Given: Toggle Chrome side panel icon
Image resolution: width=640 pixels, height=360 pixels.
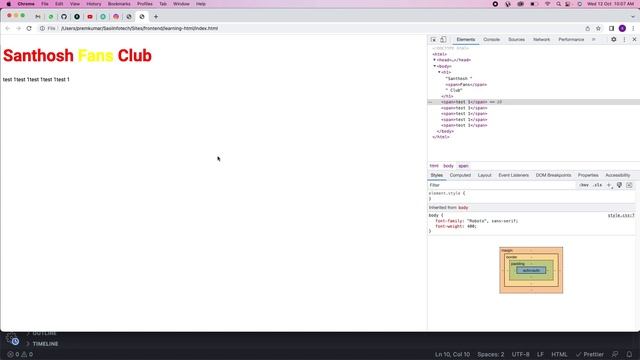Looking at the screenshot, I should point(611,29).
